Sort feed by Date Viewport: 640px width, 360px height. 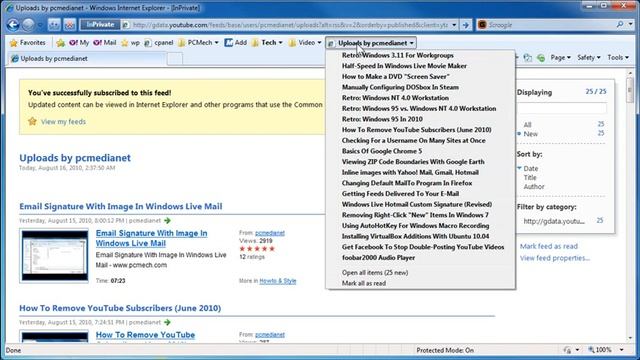(x=531, y=168)
